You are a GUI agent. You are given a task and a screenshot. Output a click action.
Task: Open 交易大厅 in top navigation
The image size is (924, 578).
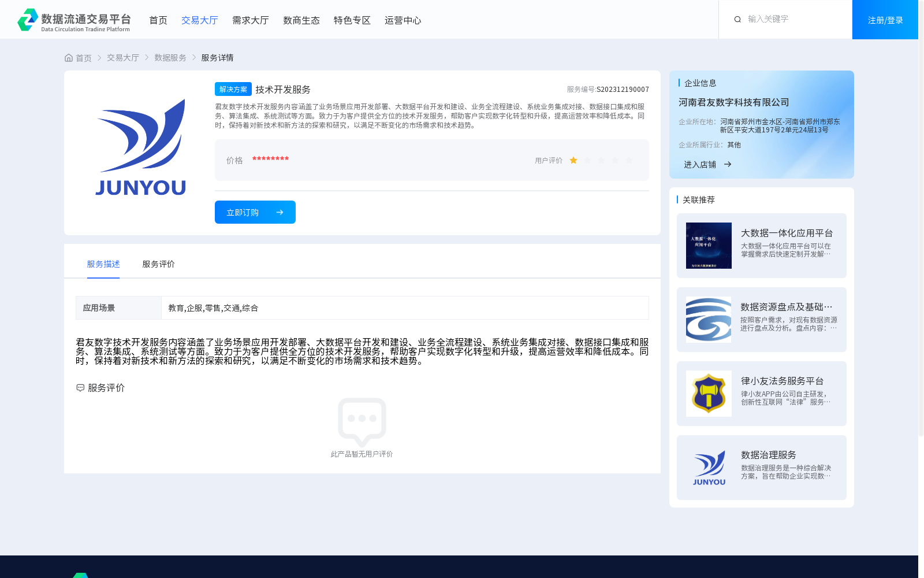(200, 20)
